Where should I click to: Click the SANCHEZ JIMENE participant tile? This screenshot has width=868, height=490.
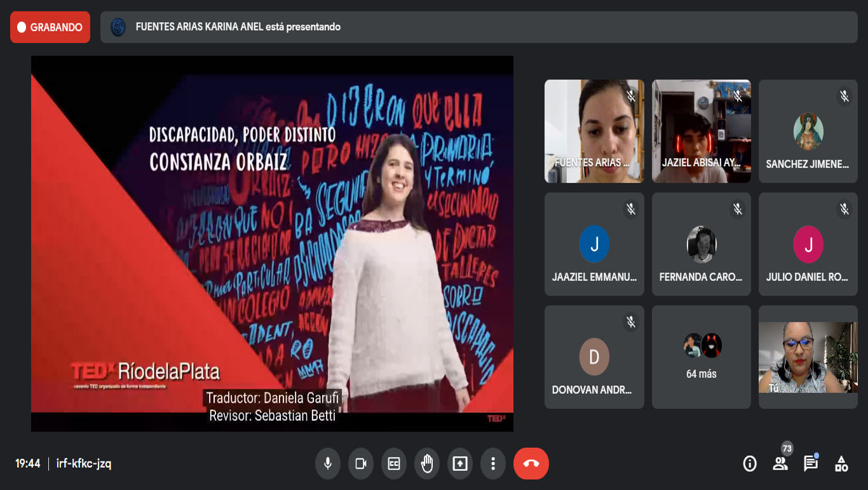tap(808, 131)
